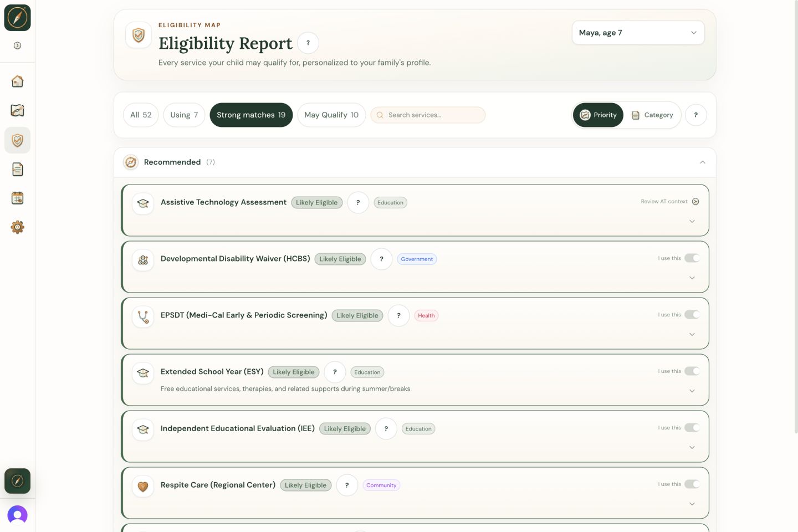Click into the Search services field
The height and width of the screenshot is (532, 798).
[x=428, y=115]
